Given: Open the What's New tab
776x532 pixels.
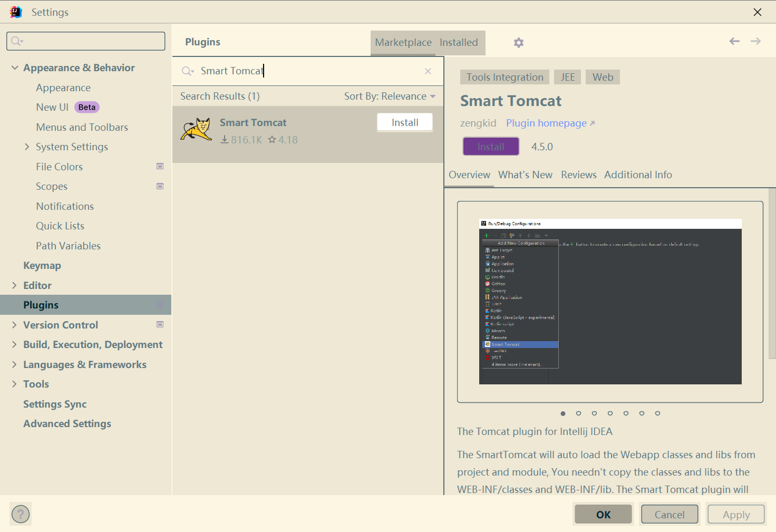Looking at the screenshot, I should [525, 175].
